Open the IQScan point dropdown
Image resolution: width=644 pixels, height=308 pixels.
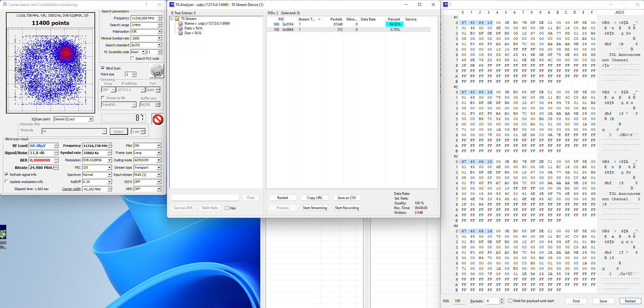pos(91,119)
